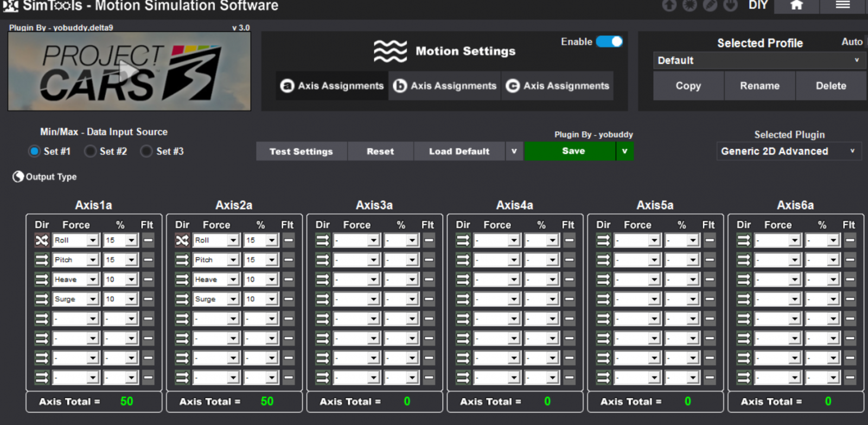Expand the Generic 2D Advanced plugin dropdown

click(789, 151)
